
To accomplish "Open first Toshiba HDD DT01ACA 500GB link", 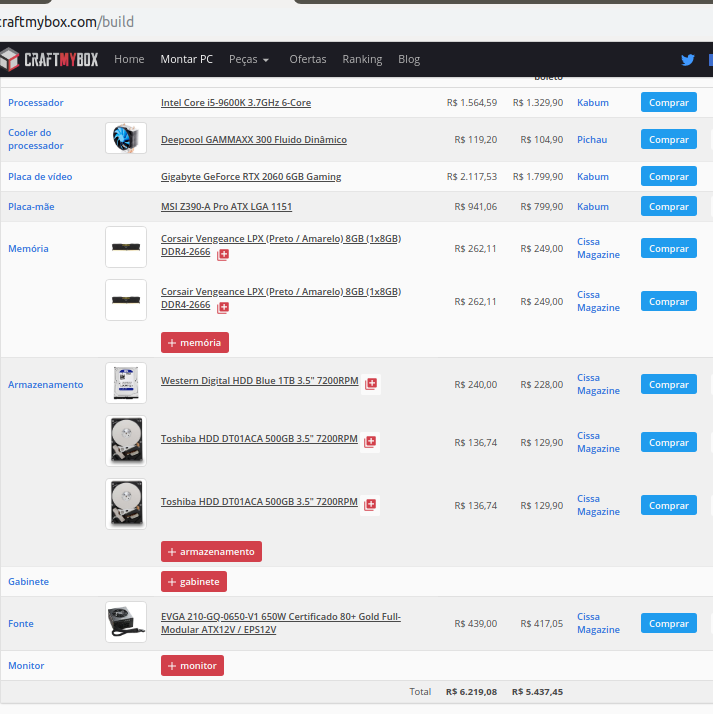I will [259, 439].
